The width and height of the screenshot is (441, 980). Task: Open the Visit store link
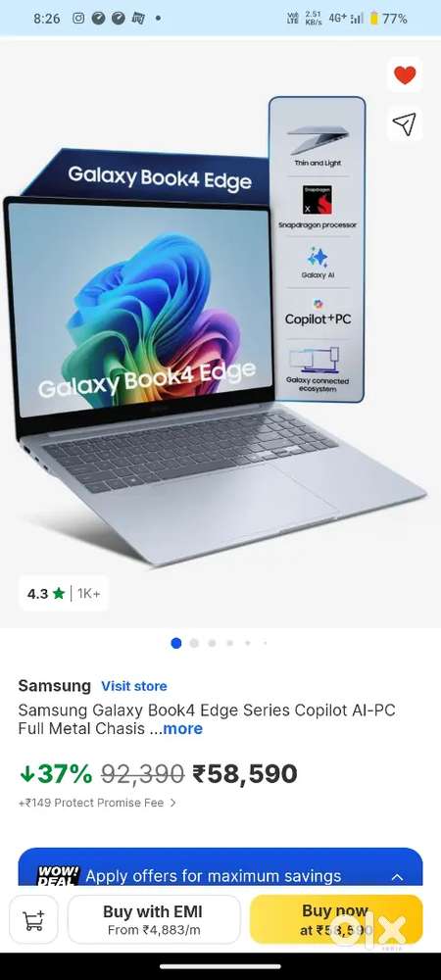pos(134,686)
